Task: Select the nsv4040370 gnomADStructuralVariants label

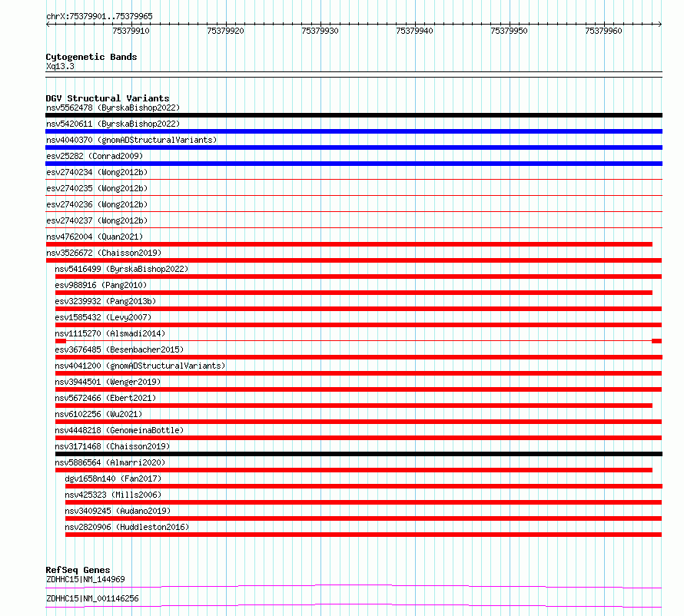Action: click(x=131, y=140)
